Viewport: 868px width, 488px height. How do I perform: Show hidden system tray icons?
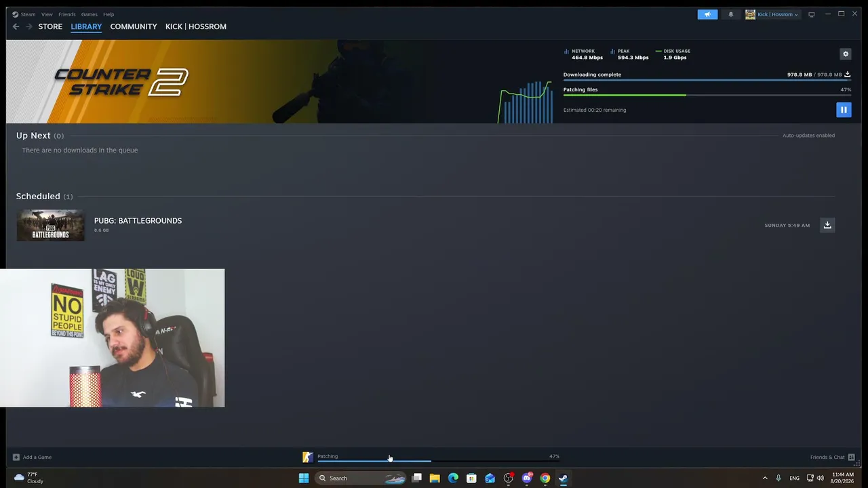tap(765, 478)
